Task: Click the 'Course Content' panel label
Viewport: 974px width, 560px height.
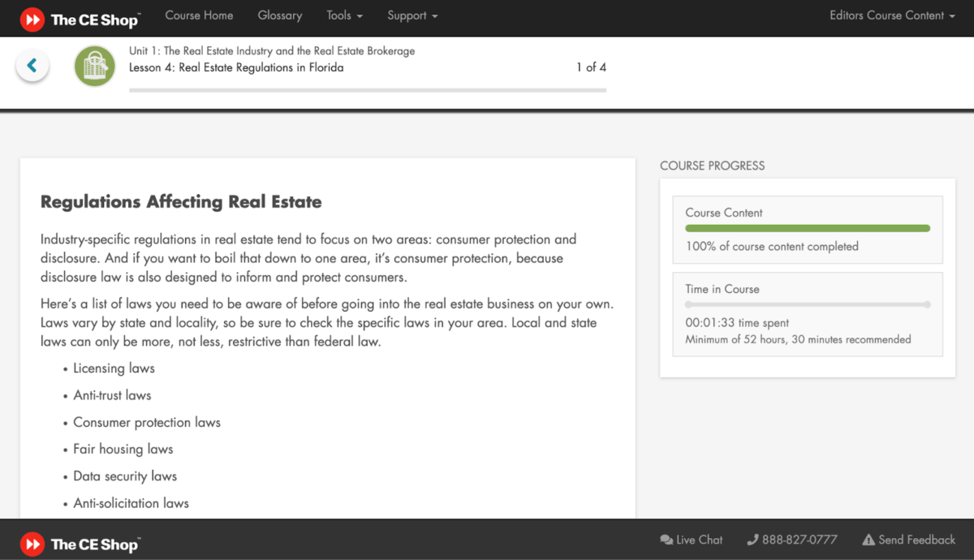Action: (x=724, y=213)
